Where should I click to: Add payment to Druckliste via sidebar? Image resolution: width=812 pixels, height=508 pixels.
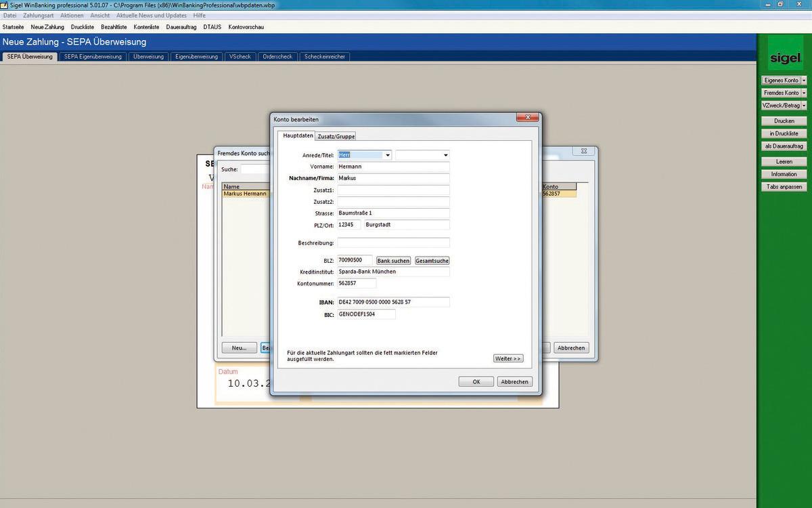click(x=784, y=135)
